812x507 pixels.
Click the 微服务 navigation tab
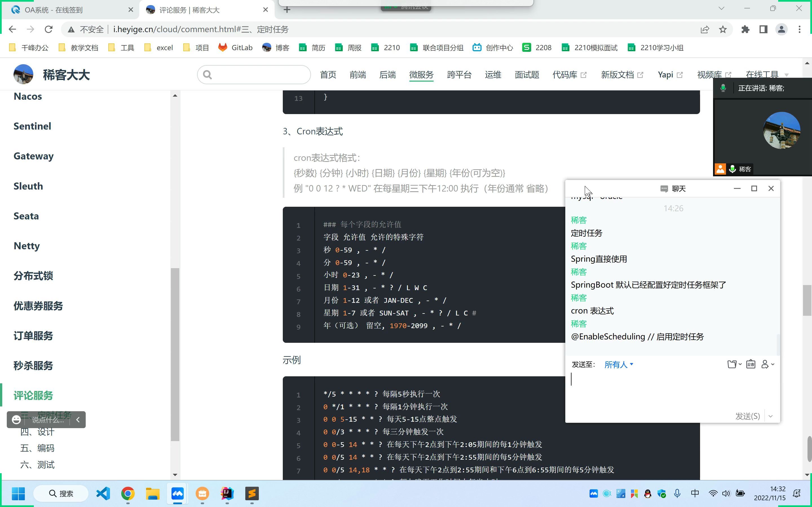click(x=420, y=75)
